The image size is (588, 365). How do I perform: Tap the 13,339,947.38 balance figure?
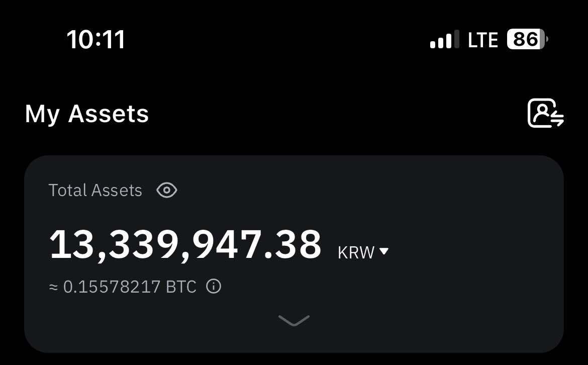pyautogui.click(x=186, y=245)
